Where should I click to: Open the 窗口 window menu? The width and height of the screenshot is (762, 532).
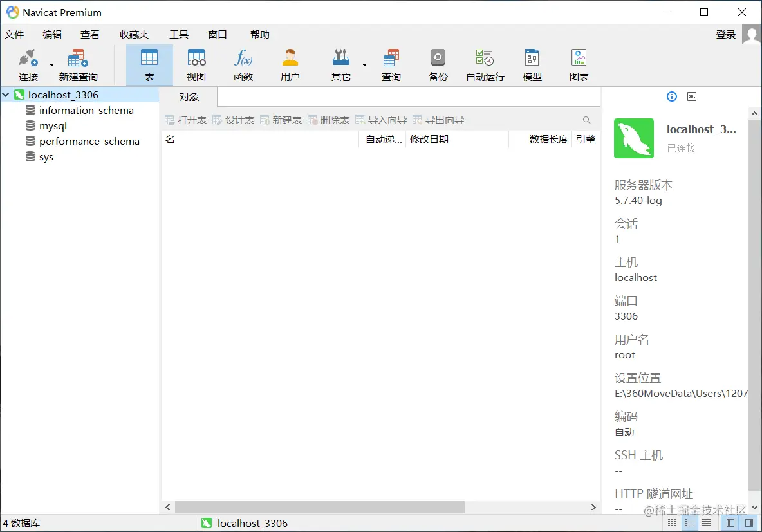tap(218, 35)
